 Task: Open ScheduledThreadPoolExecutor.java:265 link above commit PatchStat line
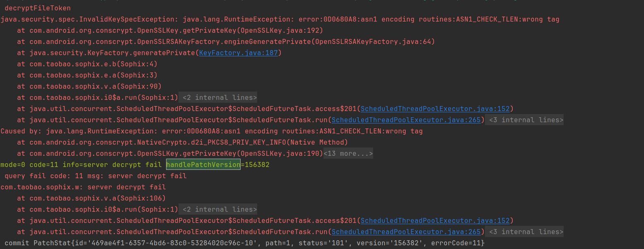[406, 232]
